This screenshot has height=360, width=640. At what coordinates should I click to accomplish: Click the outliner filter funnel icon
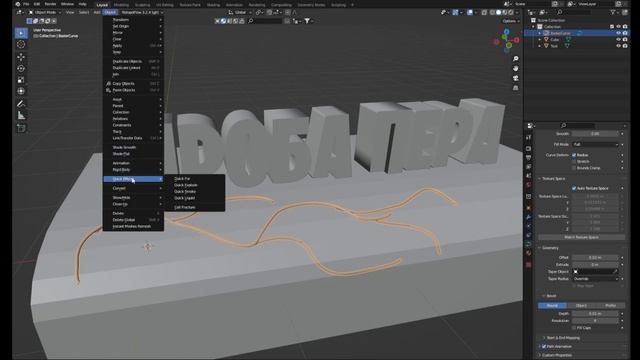613,13
